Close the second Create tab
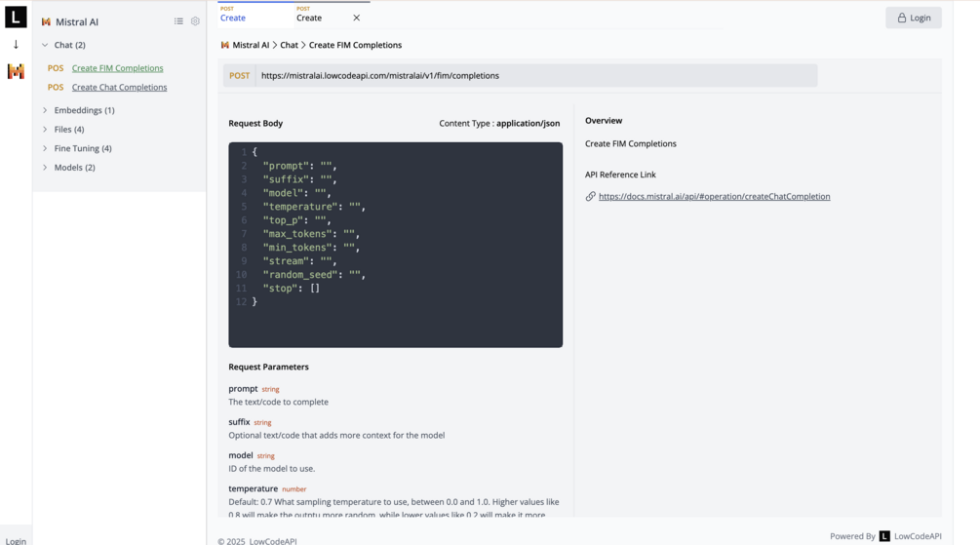Image resolution: width=980 pixels, height=545 pixels. [357, 18]
